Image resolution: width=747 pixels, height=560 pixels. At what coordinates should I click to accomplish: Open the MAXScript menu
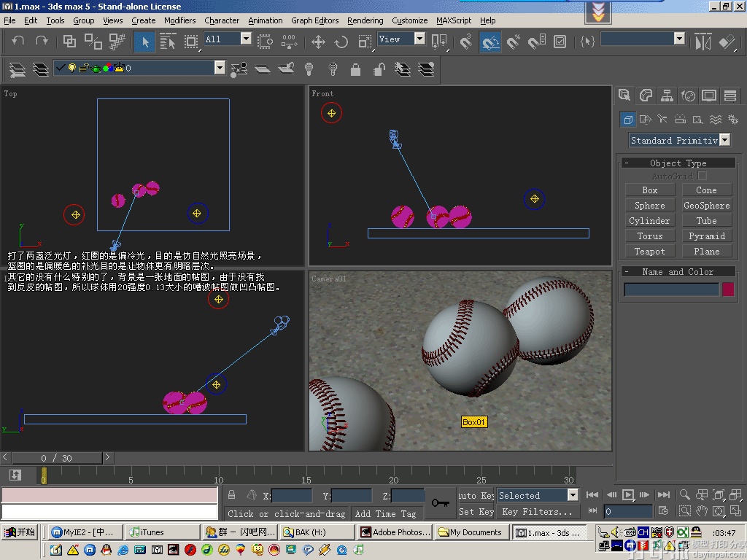pyautogui.click(x=454, y=20)
